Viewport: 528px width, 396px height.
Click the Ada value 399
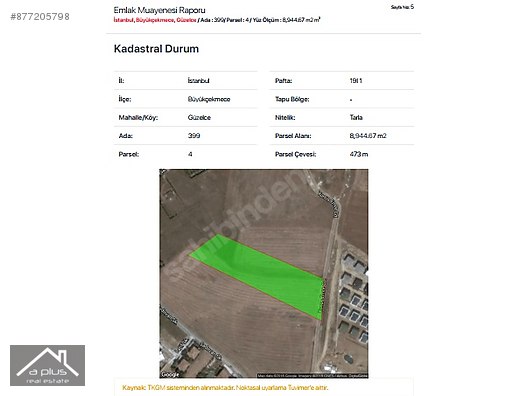(194, 136)
